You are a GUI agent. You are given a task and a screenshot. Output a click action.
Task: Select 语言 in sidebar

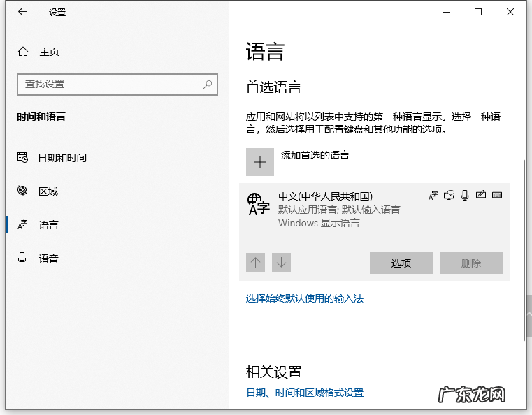117,225
